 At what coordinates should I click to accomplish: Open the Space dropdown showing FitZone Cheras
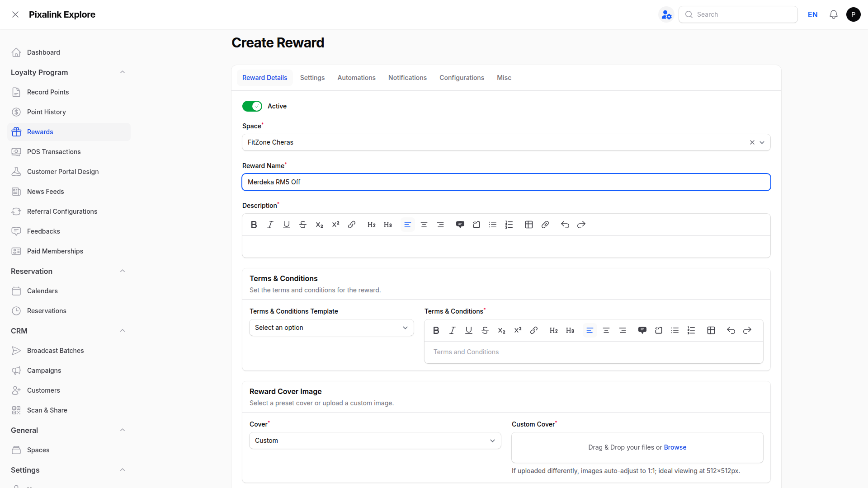pos(506,142)
